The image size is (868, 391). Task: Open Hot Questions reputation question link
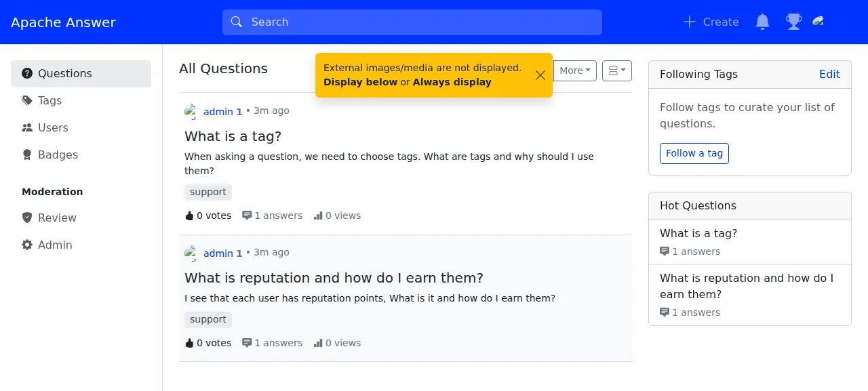747,286
